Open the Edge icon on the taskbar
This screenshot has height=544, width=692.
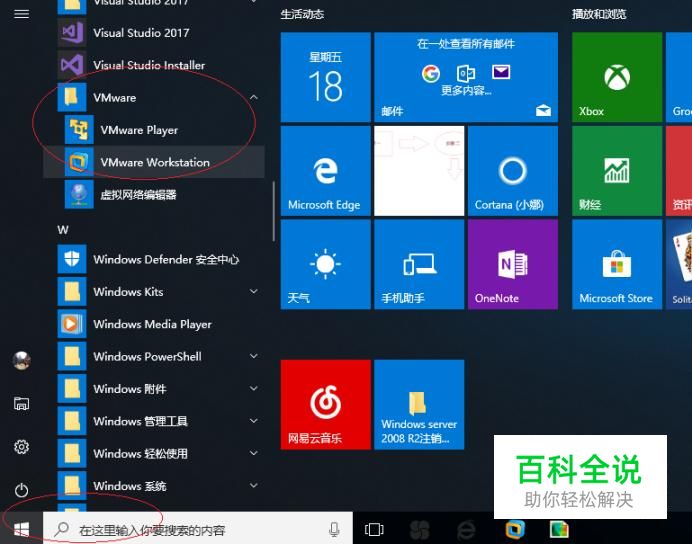(466, 529)
